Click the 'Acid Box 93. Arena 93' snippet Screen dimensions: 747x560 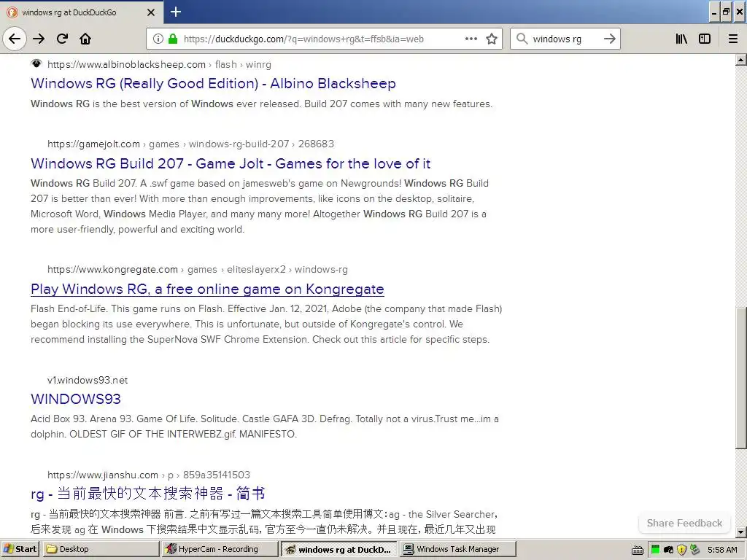(264, 426)
